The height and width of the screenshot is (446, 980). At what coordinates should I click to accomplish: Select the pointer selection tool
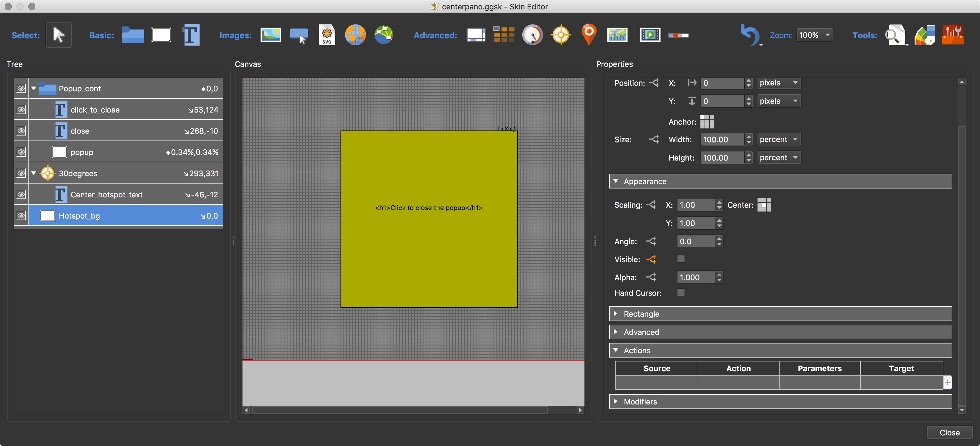[x=59, y=35]
